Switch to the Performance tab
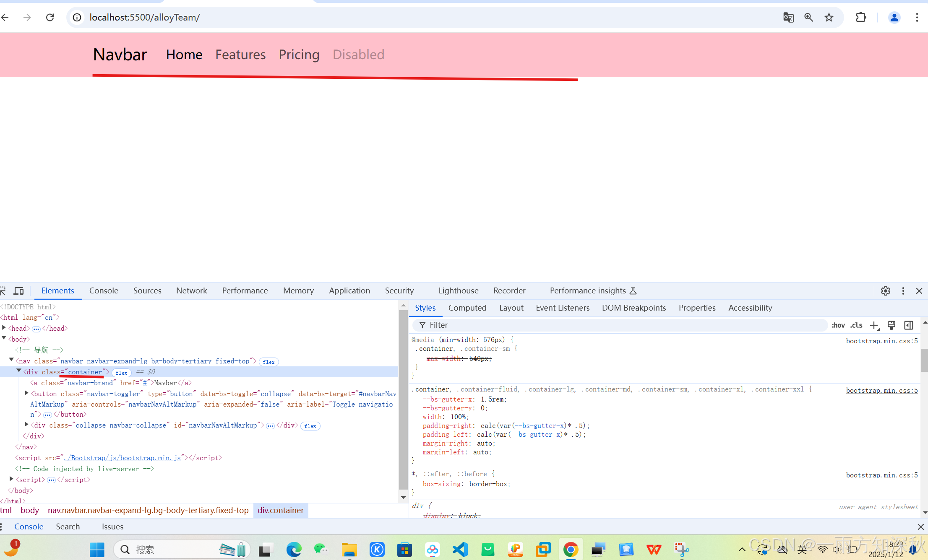The image size is (928, 560). [x=245, y=290]
